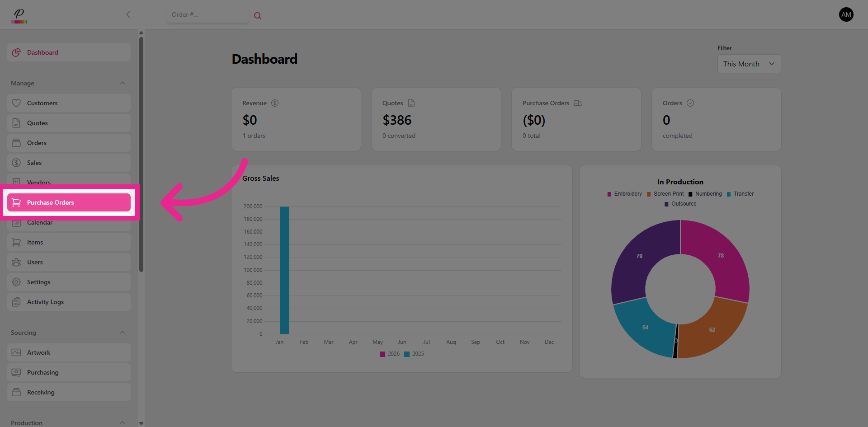Open the Activity Logs page
The height and width of the screenshot is (427, 868).
pyautogui.click(x=69, y=302)
